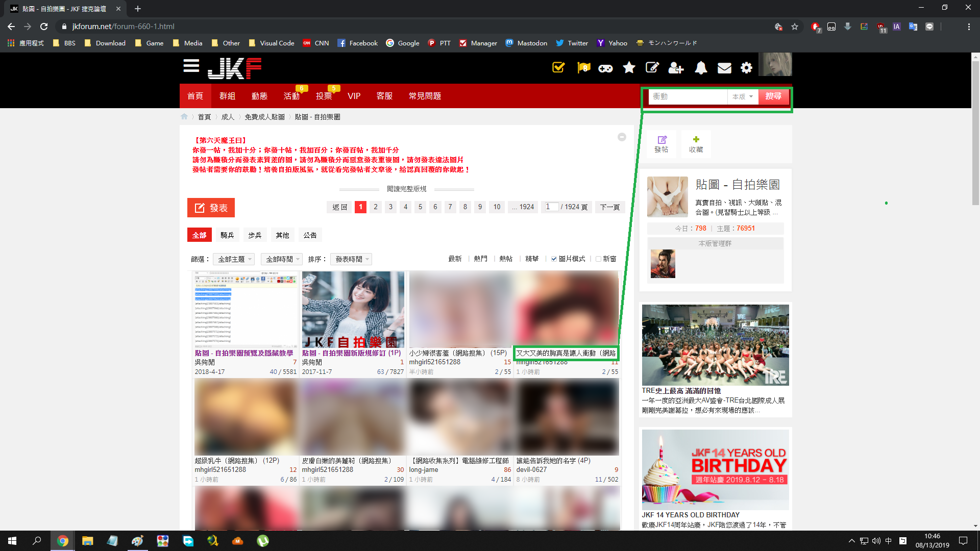Image resolution: width=980 pixels, height=551 pixels.
Task: Open the envelope messages icon
Action: coord(724,68)
